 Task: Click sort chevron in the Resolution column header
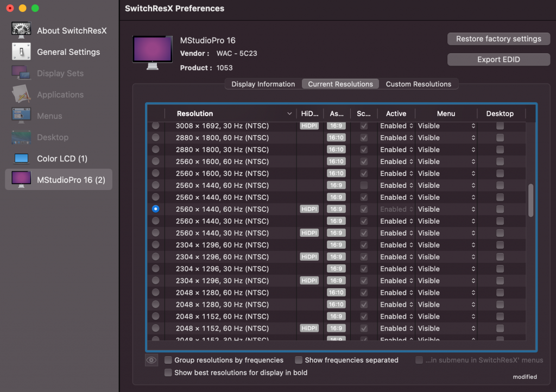click(289, 113)
